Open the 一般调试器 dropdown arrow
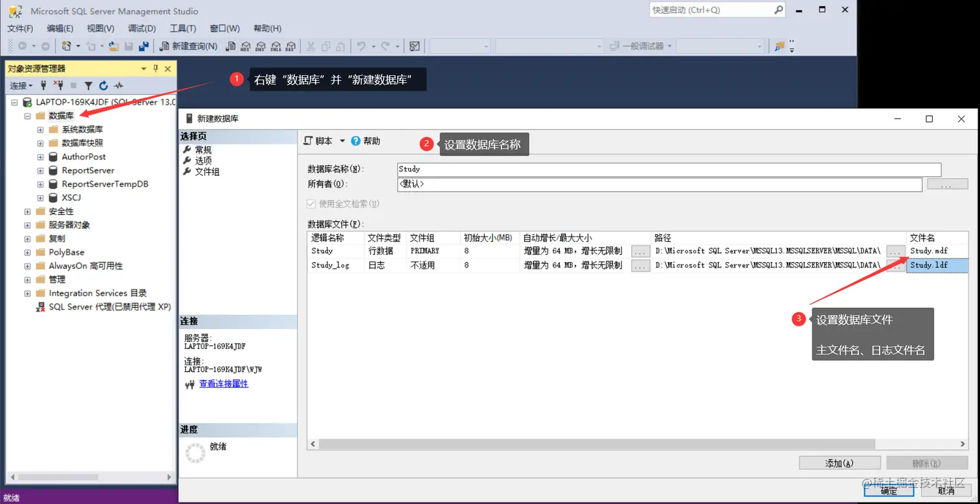This screenshot has height=504, width=980. [670, 46]
